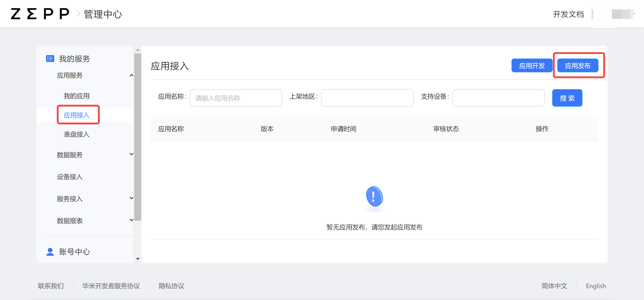Screen dimensions: 644x300
Task: Click the 应用开发 button
Action: click(532, 66)
